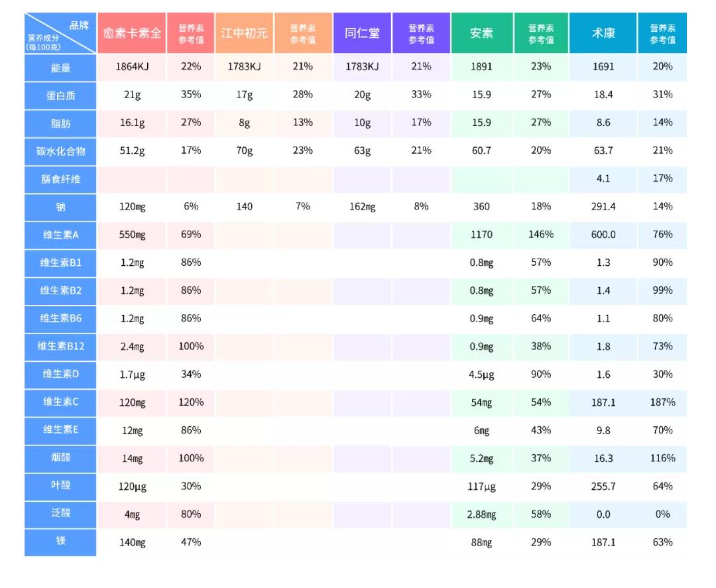Image resolution: width=716 pixels, height=588 pixels.
Task: Select the 能量 row label
Action: pos(60,68)
